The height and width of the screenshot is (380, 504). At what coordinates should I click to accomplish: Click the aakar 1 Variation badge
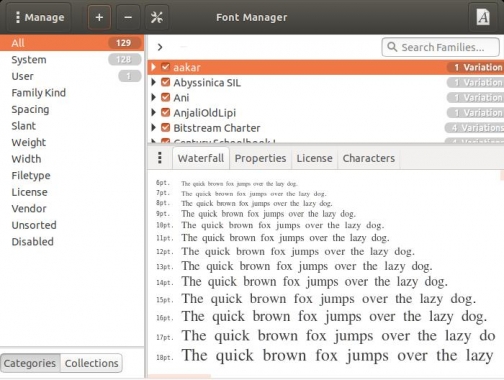pos(476,67)
